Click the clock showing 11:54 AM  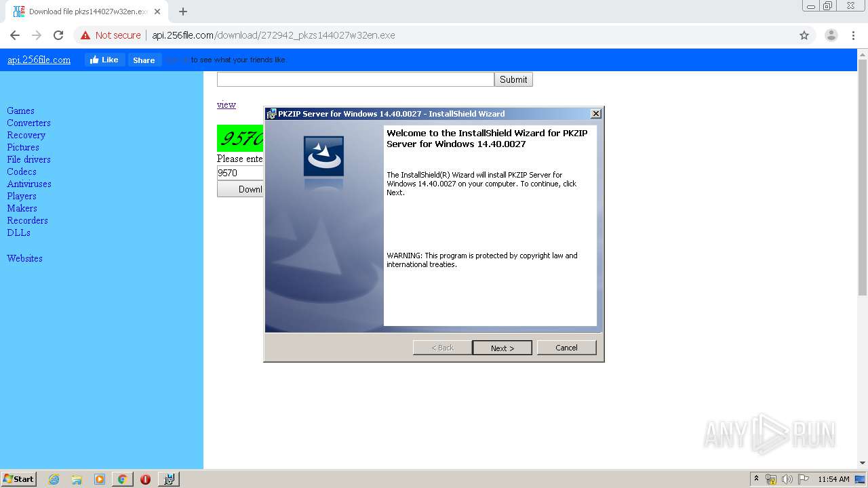click(833, 479)
